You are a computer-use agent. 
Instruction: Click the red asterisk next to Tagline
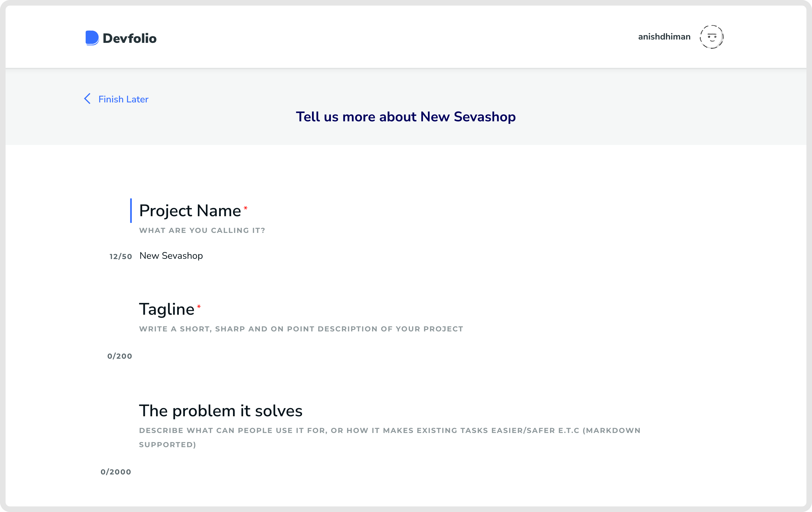(x=199, y=307)
